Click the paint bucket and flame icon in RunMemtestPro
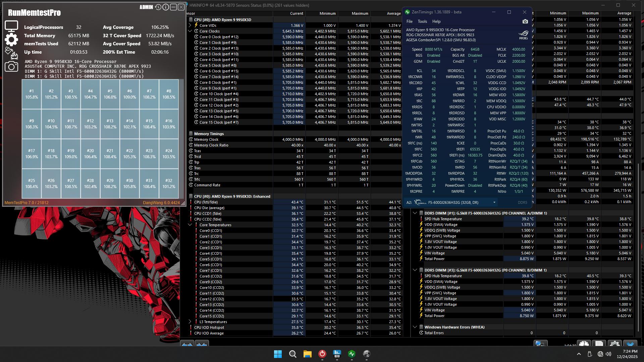644x362 pixels. click(x=11, y=53)
